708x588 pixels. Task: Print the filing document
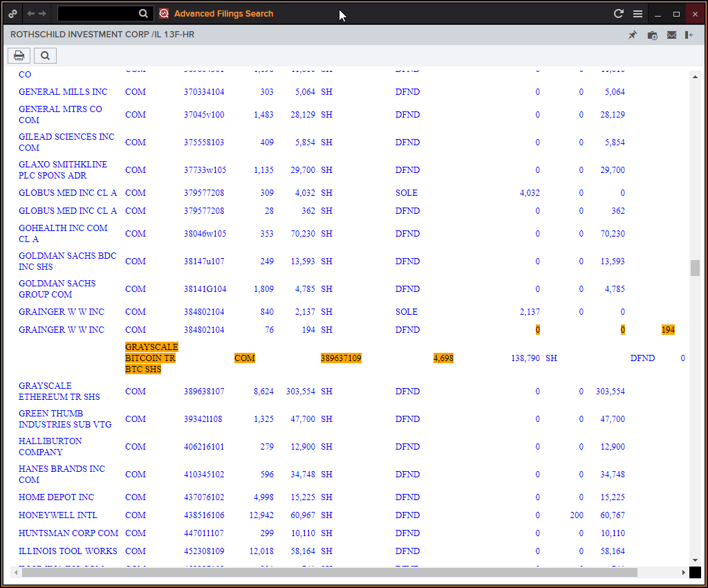coord(19,55)
